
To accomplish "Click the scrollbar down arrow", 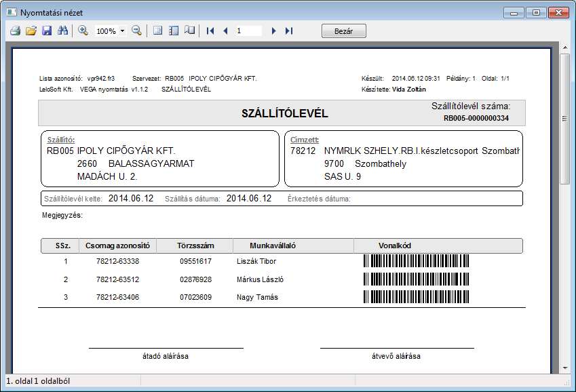I will (564, 368).
